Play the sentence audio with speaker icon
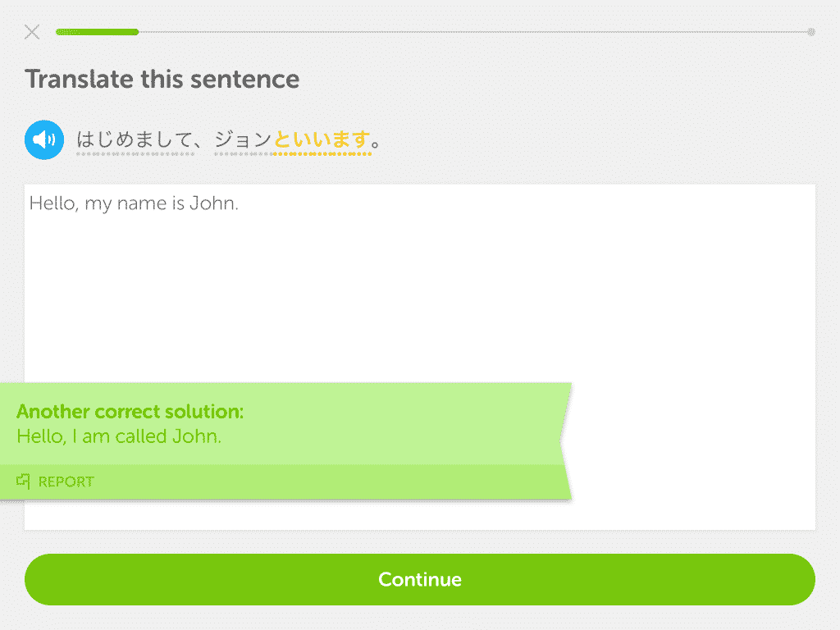 click(x=44, y=139)
